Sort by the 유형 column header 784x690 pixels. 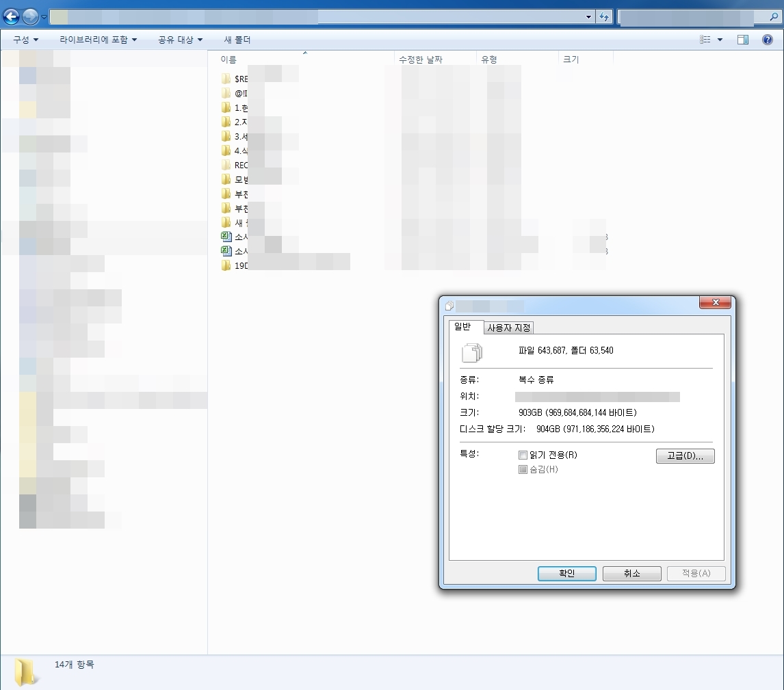pyautogui.click(x=517, y=59)
